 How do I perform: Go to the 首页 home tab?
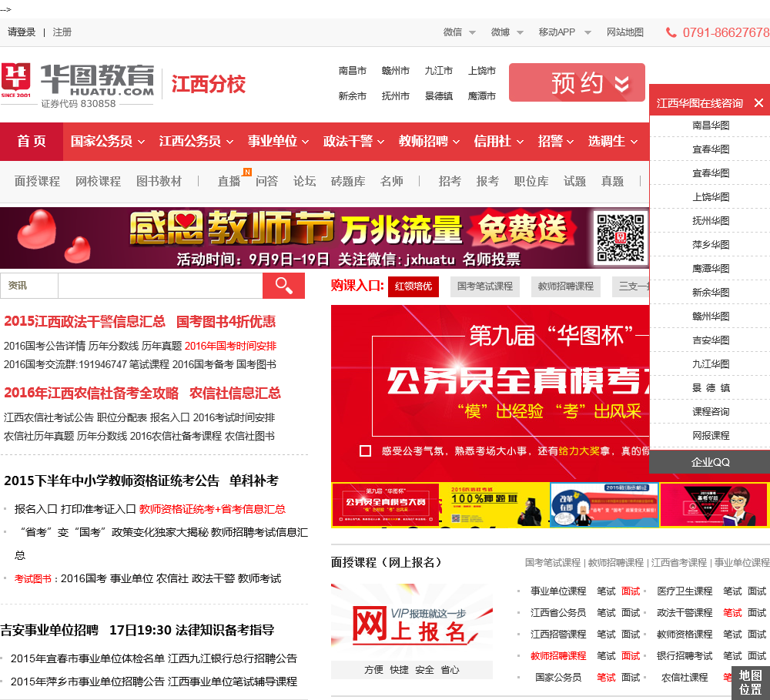pos(32,142)
